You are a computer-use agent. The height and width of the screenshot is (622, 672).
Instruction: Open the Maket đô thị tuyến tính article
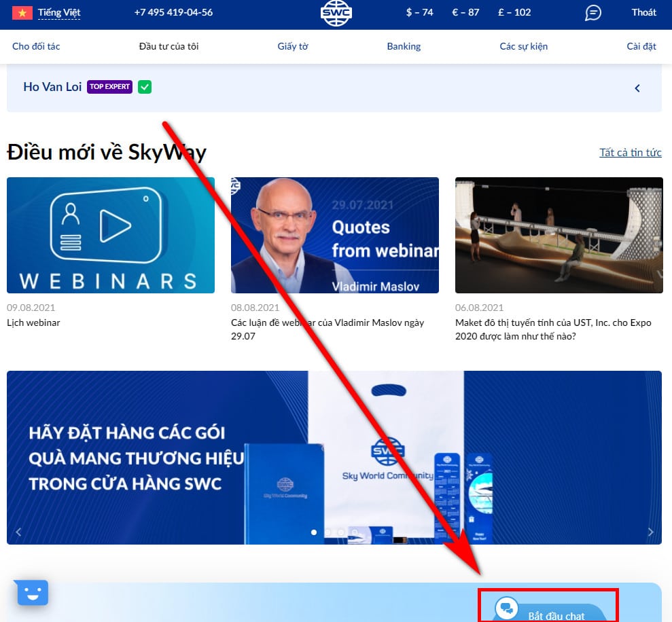pyautogui.click(x=553, y=329)
